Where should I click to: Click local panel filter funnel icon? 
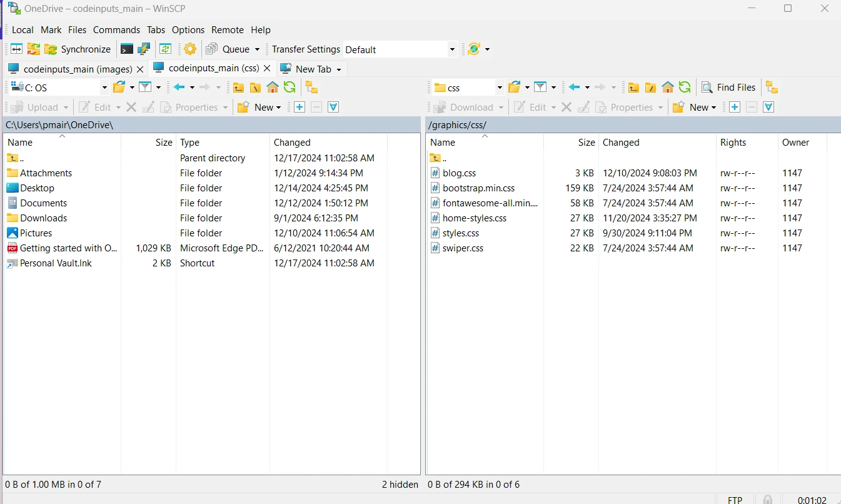[x=145, y=87]
